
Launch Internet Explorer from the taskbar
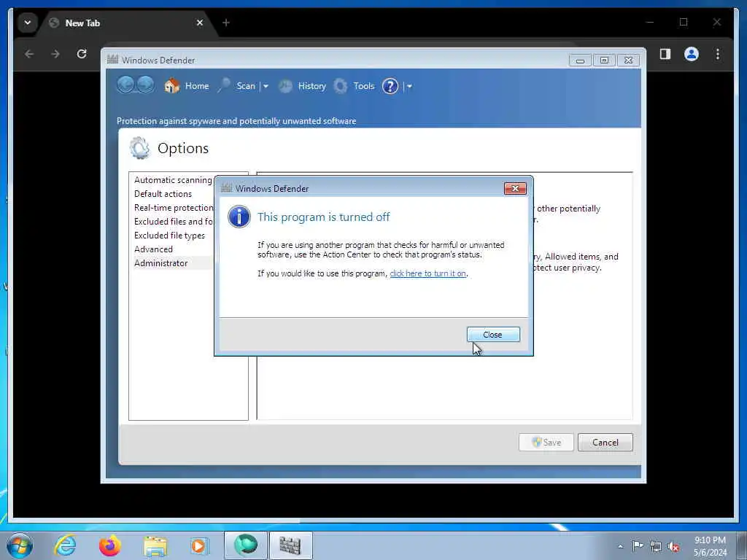coord(65,545)
